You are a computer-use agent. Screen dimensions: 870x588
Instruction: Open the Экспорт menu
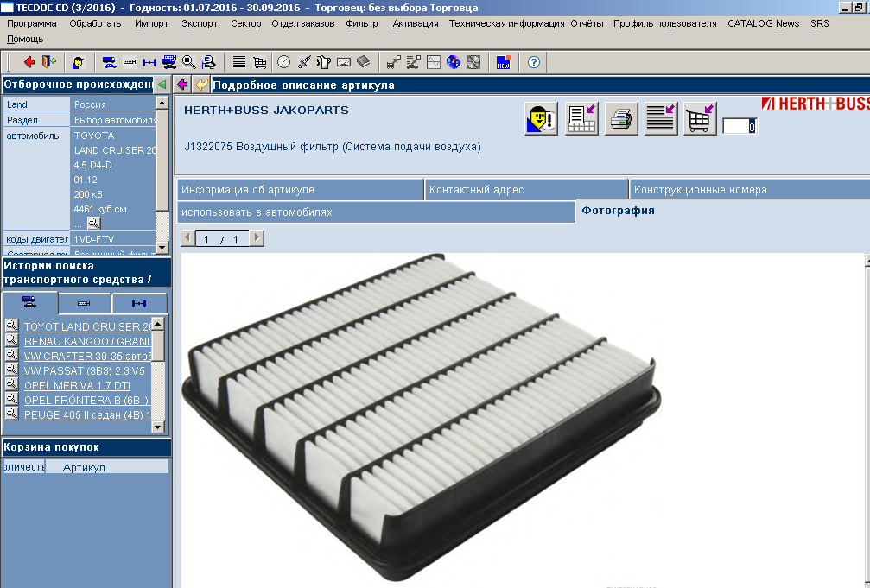click(x=200, y=23)
